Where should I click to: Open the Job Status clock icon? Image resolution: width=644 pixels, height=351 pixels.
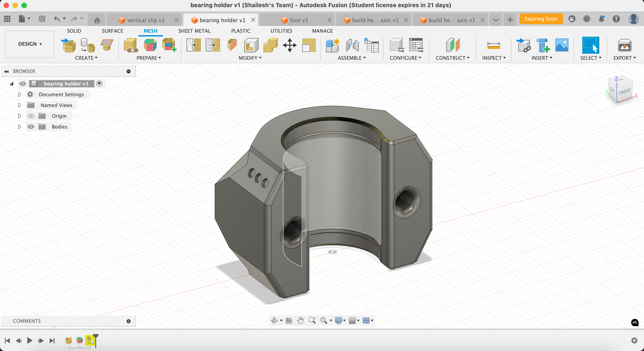pos(587,19)
